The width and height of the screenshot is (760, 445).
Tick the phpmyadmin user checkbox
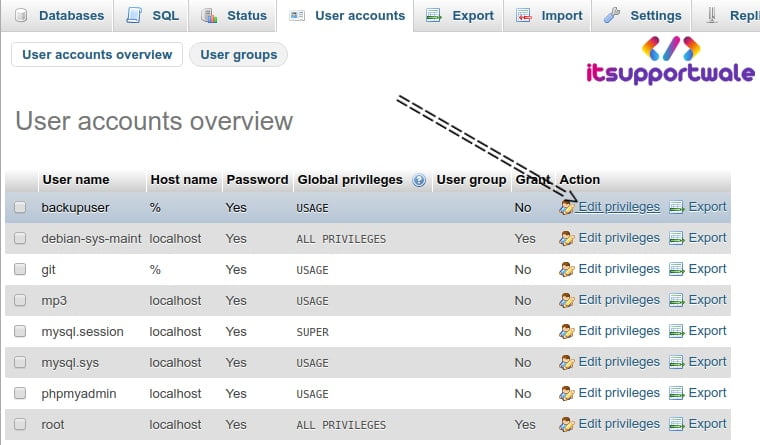pos(20,393)
